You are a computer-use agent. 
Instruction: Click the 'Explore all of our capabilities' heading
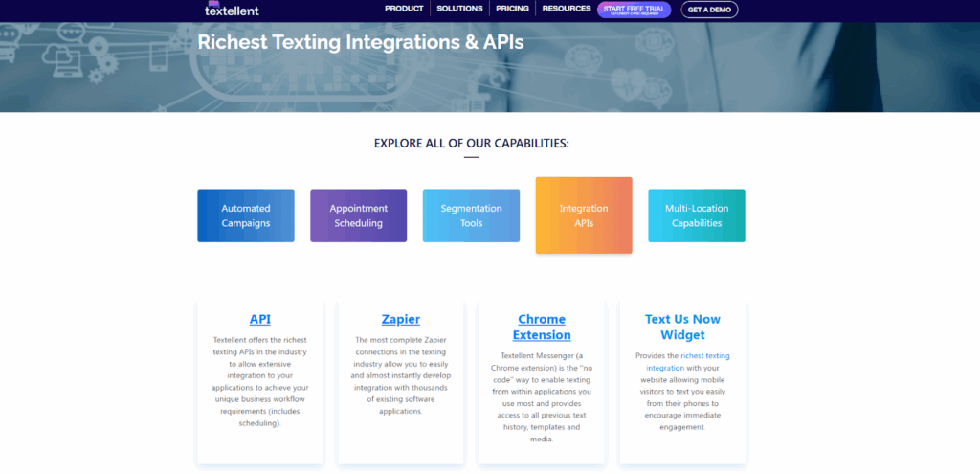coord(471,144)
